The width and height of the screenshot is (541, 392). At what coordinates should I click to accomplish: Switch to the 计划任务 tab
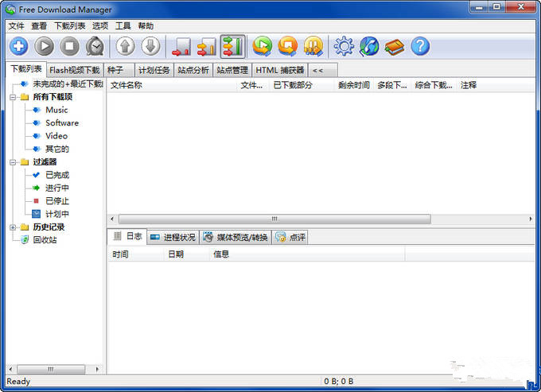click(154, 70)
